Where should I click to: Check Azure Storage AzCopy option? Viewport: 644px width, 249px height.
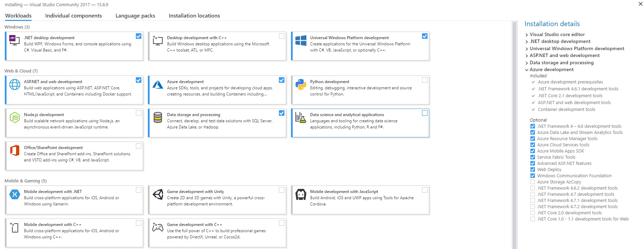tap(532, 182)
